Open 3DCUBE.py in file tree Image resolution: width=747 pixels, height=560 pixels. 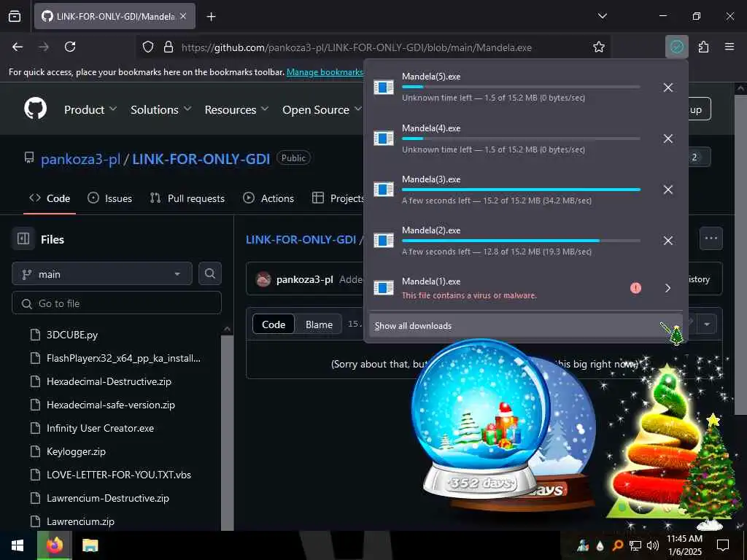pyautogui.click(x=72, y=335)
